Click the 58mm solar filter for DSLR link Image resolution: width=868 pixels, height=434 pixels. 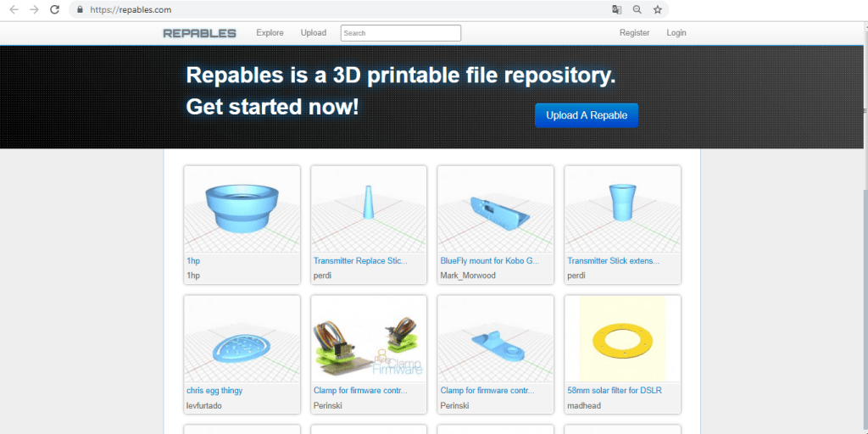pos(615,390)
